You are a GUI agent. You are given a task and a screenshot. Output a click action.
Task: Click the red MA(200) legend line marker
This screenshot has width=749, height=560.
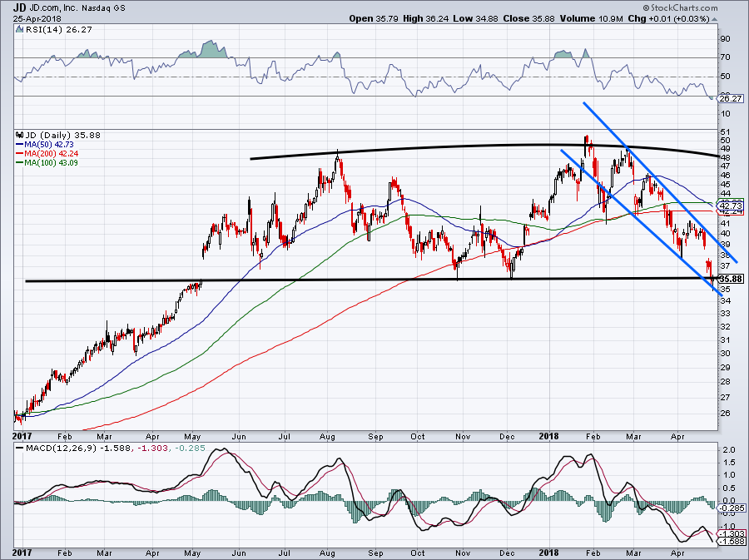(x=19, y=154)
